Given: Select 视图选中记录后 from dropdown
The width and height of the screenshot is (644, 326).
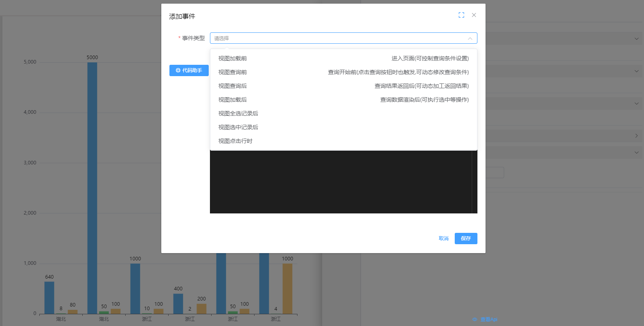Looking at the screenshot, I should tap(238, 128).
